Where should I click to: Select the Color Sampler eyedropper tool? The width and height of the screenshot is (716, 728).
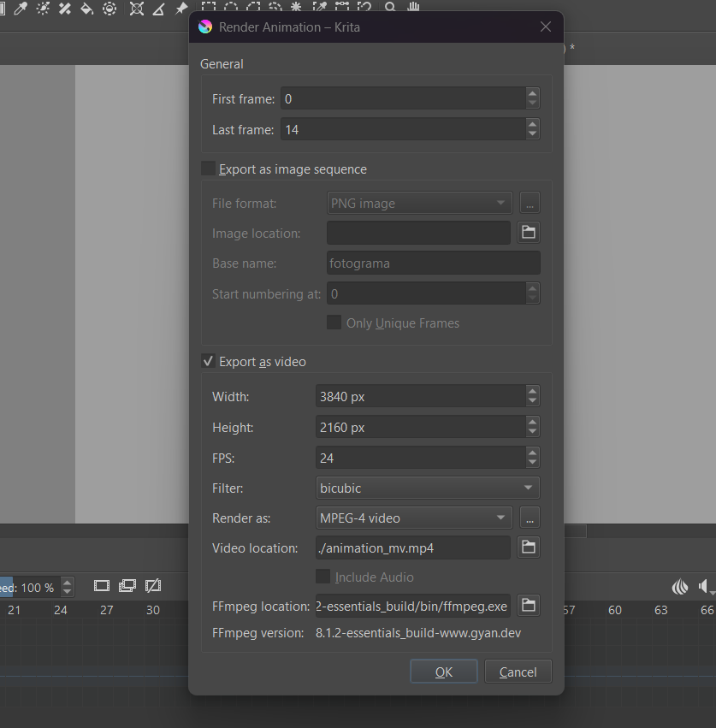[x=20, y=9]
